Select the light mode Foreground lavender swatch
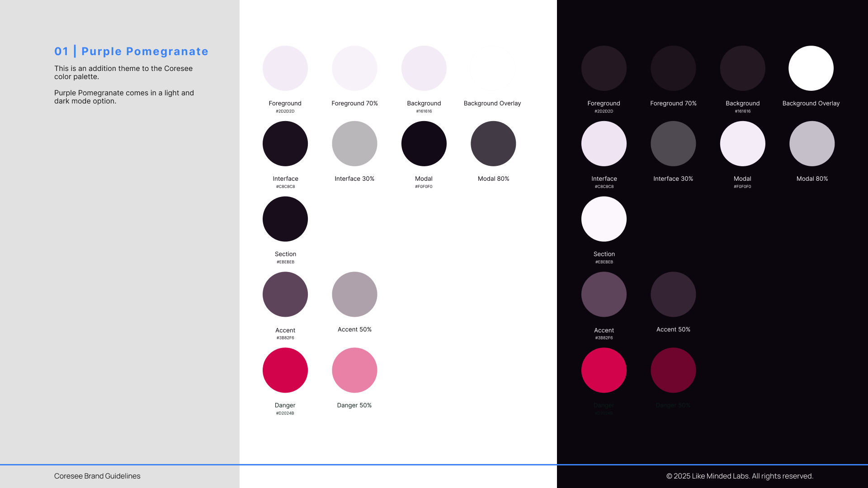The image size is (868, 488). click(285, 68)
